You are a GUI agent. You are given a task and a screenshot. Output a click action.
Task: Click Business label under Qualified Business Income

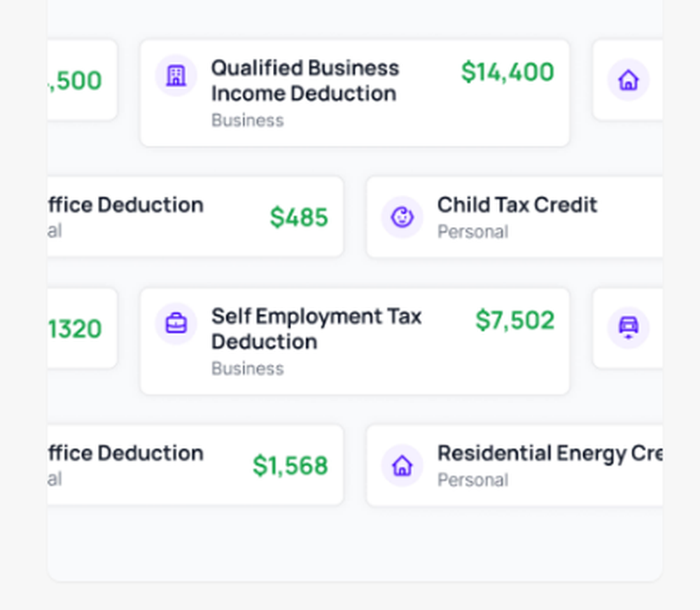pos(247,120)
